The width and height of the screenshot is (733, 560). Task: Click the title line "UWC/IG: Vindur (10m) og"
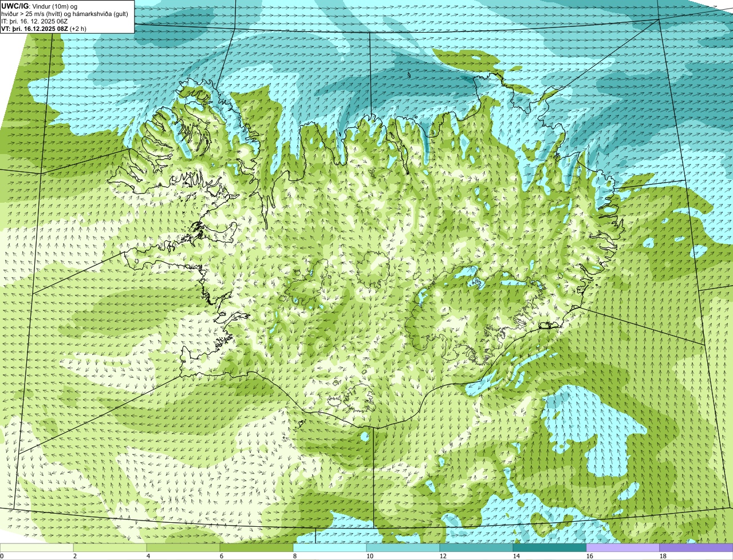pyautogui.click(x=40, y=6)
